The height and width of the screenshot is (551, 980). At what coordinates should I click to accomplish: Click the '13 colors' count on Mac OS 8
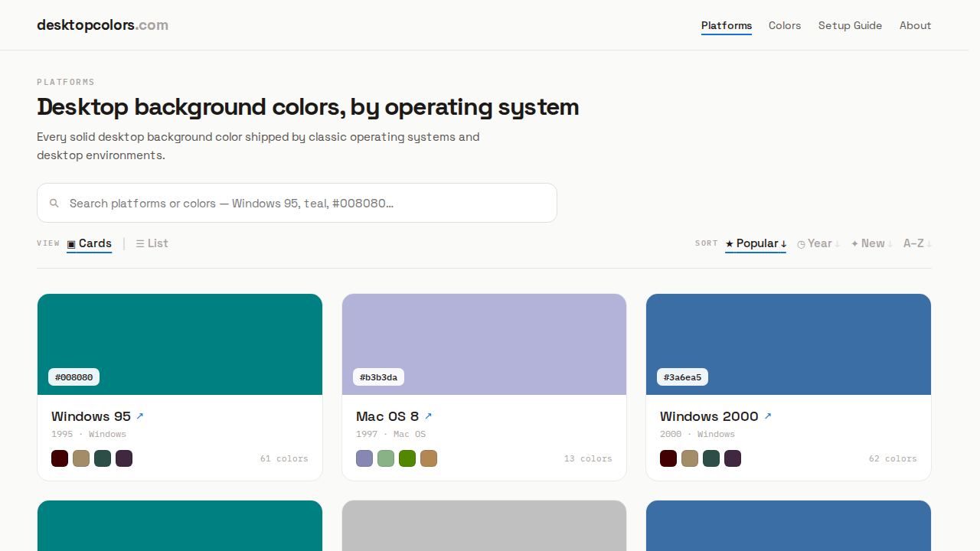588,458
